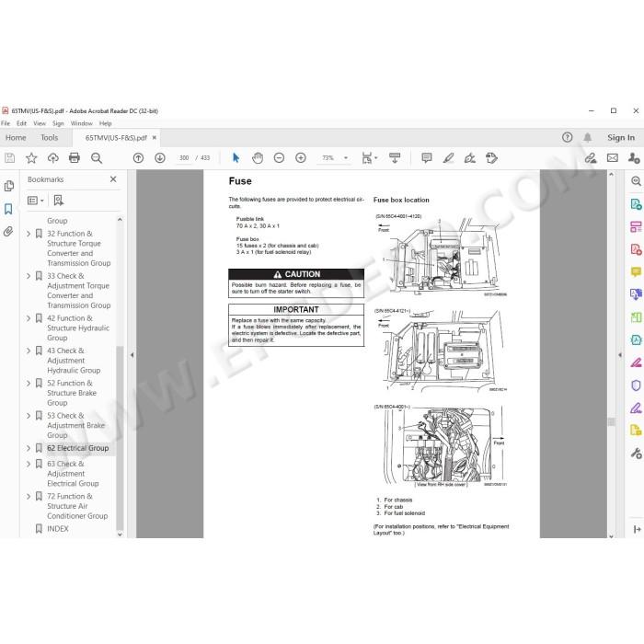
Task: Expand the 53 Check & Adjustment Brake bookmark
Action: point(29,416)
